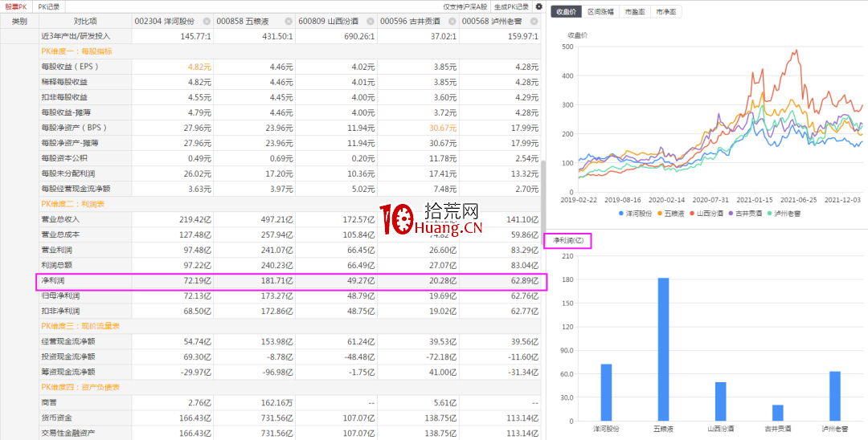868x440 pixels.
Task: Click the 30.67元 orange BPS cell
Action: pos(443,128)
